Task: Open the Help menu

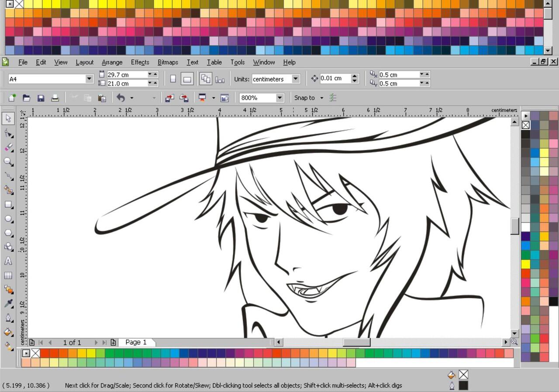Action: click(289, 62)
